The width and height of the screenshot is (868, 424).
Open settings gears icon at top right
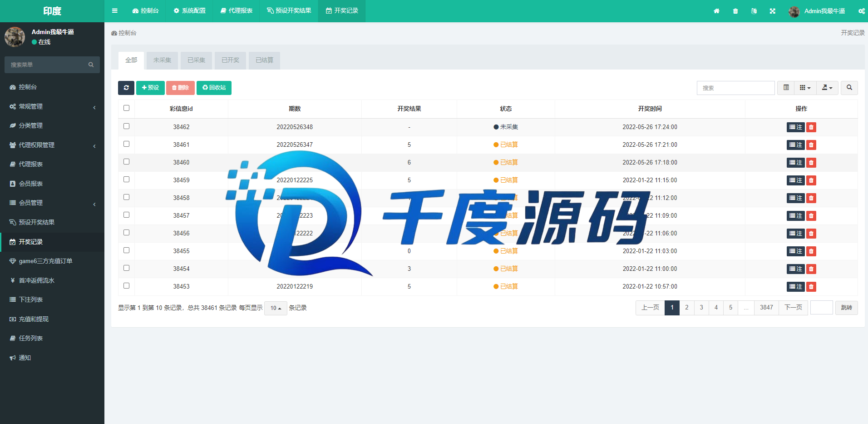[x=862, y=11]
